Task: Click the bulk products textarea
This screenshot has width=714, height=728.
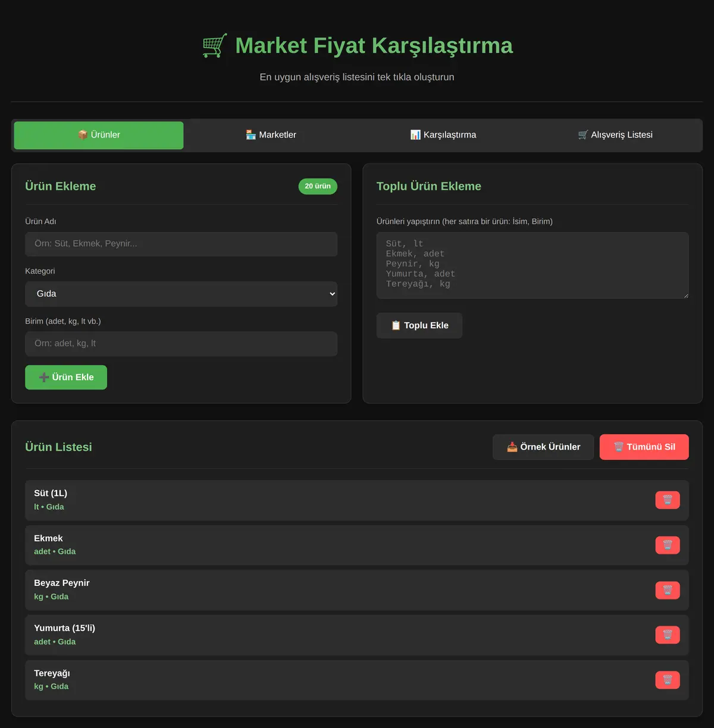Action: [533, 265]
